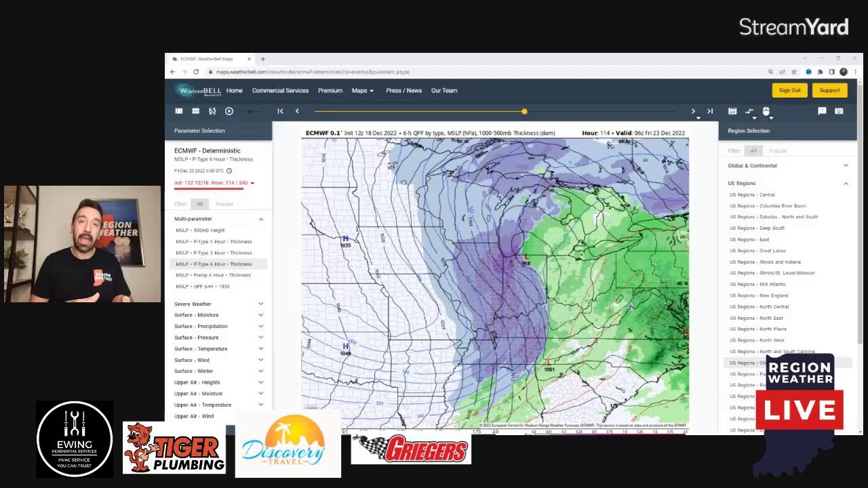This screenshot has height=488, width=868.
Task: Open the feedback speech bubble icon
Action: pos(822,111)
